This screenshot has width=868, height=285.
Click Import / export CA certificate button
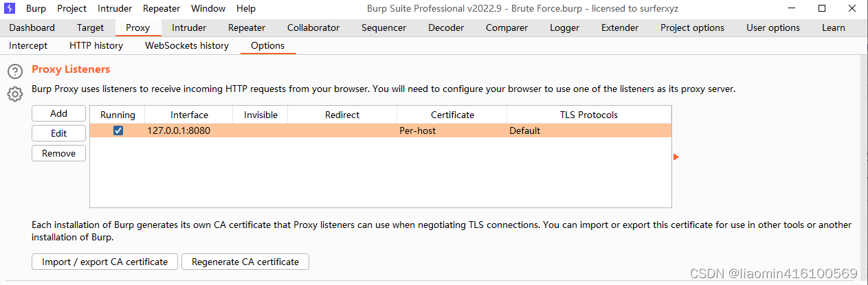point(104,262)
